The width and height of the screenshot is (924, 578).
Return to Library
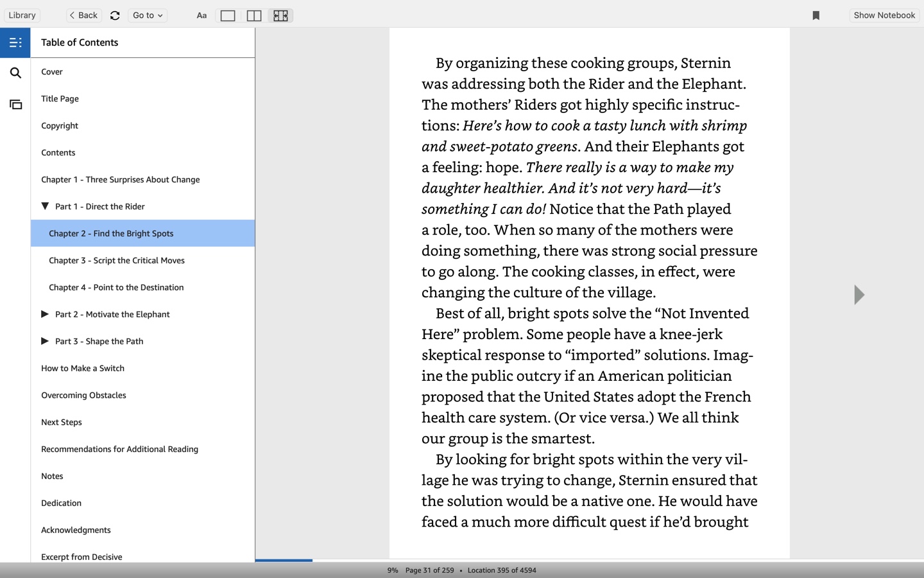click(22, 15)
